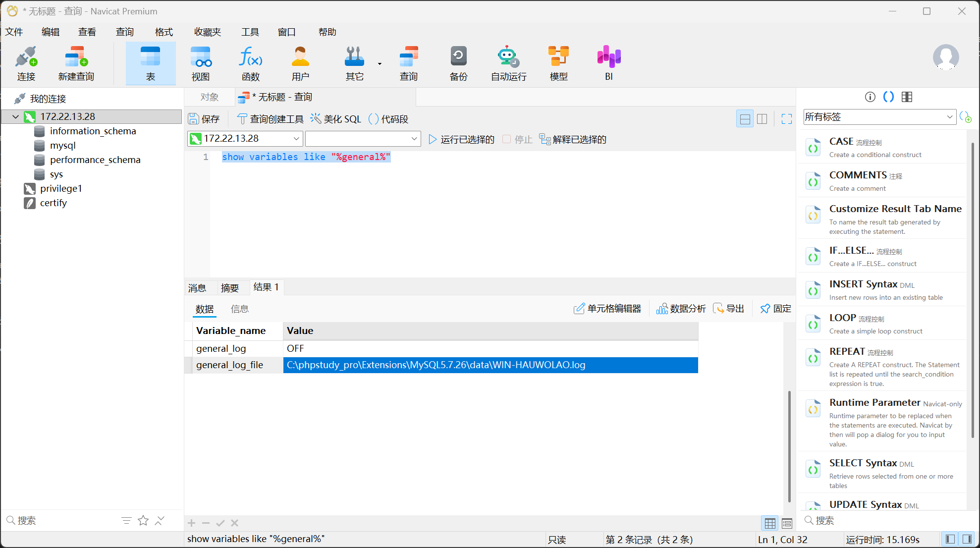Switch to the 消息 (Messages) tab

[x=197, y=288]
